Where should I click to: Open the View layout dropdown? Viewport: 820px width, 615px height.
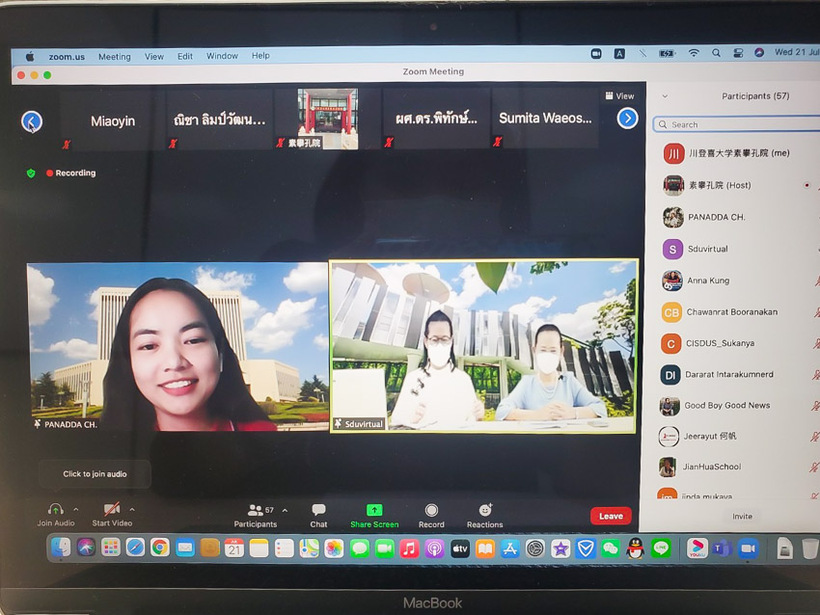(x=620, y=96)
